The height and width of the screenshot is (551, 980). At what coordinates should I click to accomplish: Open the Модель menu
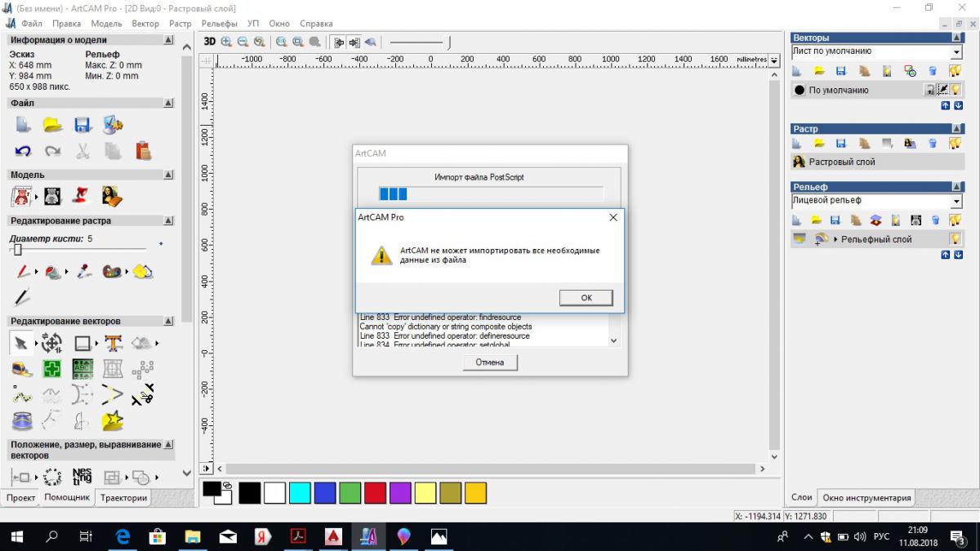point(106,24)
